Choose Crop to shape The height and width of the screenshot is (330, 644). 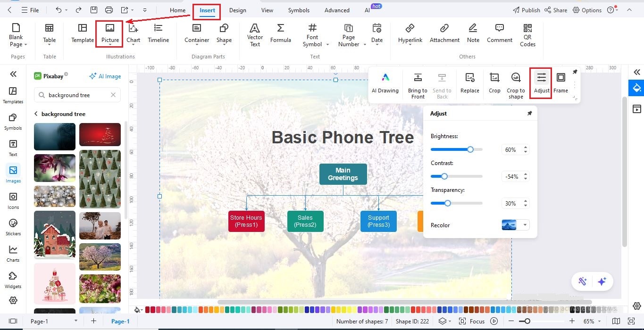point(516,86)
